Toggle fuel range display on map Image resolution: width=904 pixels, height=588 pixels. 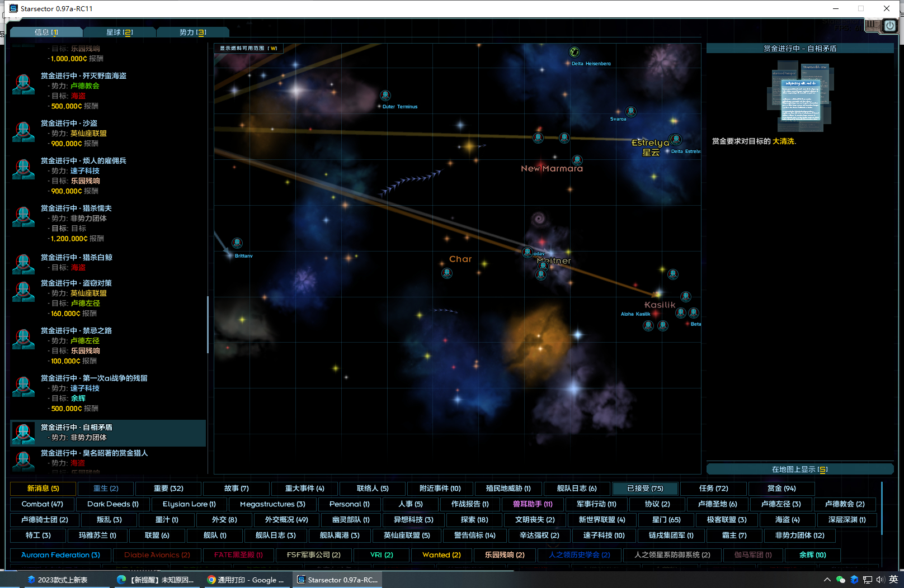(x=248, y=49)
